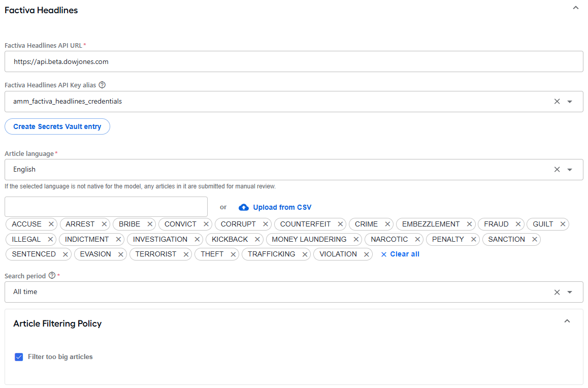Click the amm_factiva_headlines_credentials value
The height and width of the screenshot is (388, 588).
[68, 101]
